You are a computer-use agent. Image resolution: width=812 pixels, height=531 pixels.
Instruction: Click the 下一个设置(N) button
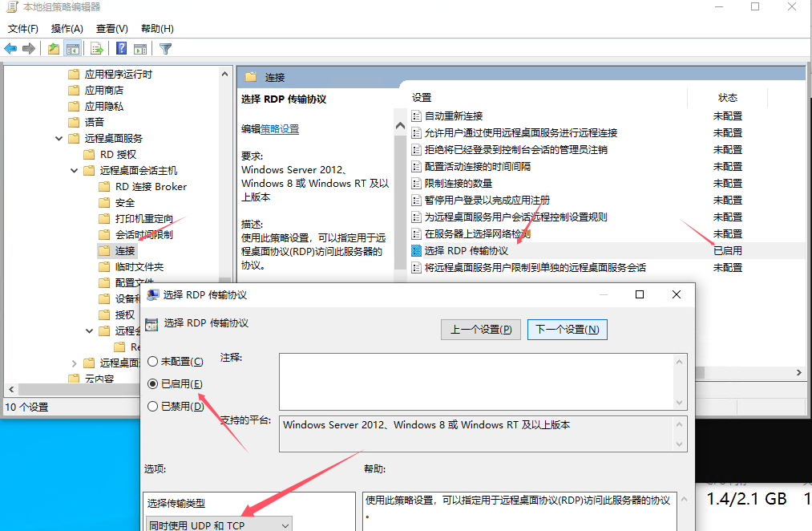[x=567, y=330]
